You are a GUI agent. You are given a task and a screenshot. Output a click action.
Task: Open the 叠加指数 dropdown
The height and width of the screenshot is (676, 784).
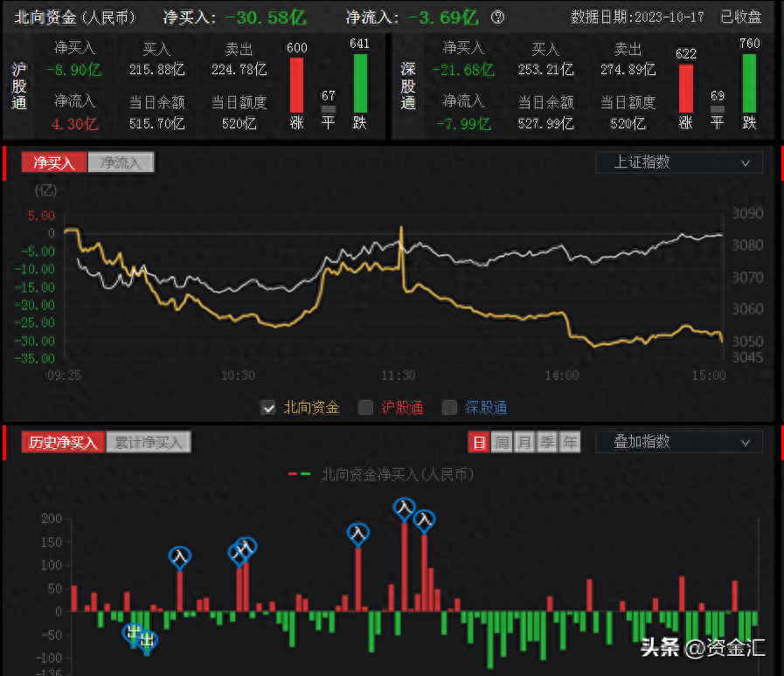pos(679,442)
